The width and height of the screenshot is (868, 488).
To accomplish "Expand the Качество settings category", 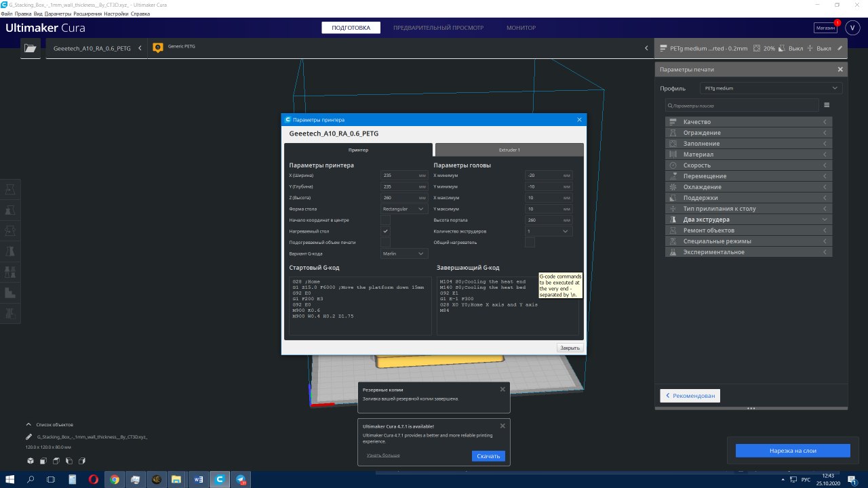I will click(748, 122).
